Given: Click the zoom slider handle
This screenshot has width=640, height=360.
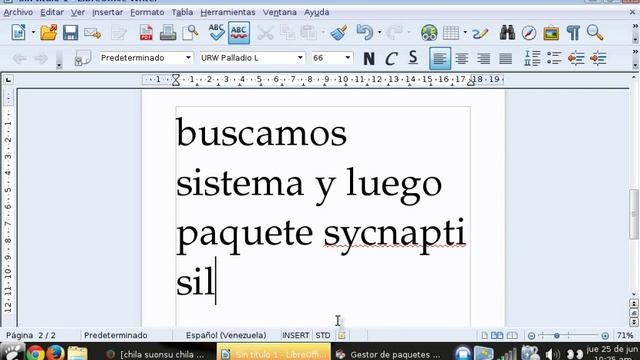Looking at the screenshot, I should pos(556,336).
